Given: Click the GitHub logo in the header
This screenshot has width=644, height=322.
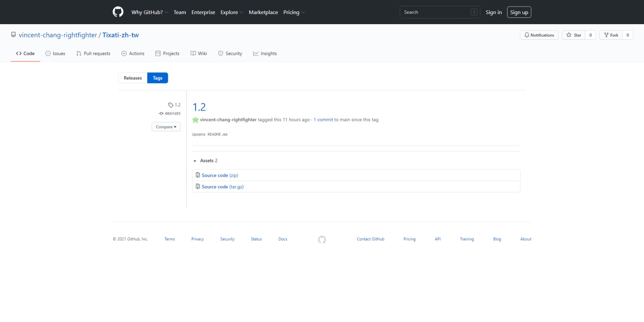Looking at the screenshot, I should coord(118,12).
